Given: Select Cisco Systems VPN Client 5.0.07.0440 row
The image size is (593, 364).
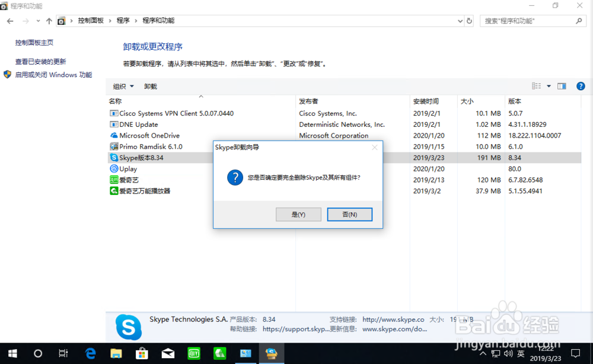Looking at the screenshot, I should pos(344,113).
